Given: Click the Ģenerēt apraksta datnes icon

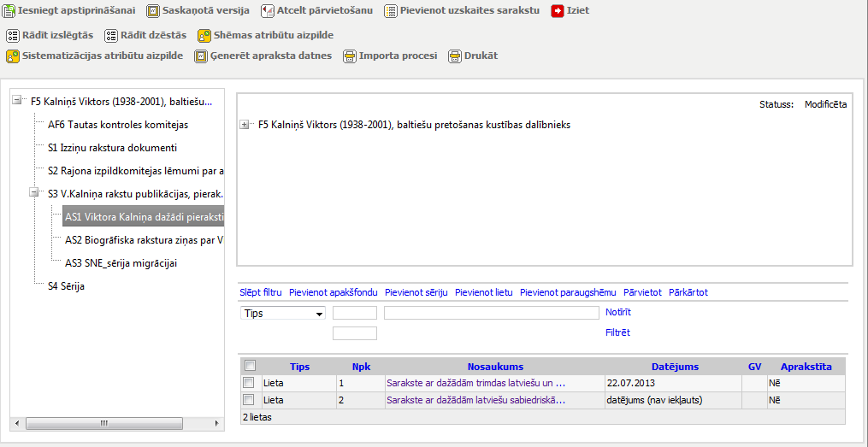Looking at the screenshot, I should click(x=201, y=56).
